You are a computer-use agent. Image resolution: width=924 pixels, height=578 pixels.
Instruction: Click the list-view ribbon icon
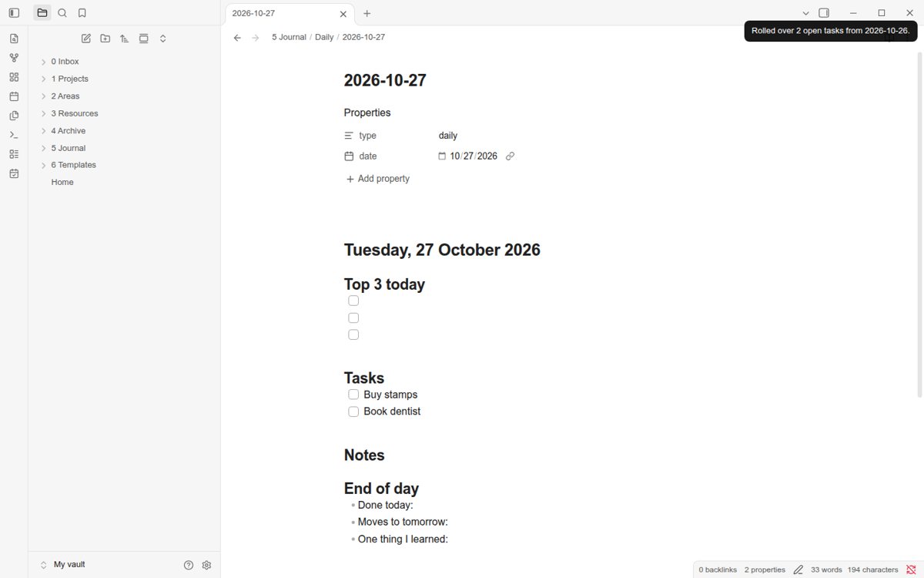point(14,154)
